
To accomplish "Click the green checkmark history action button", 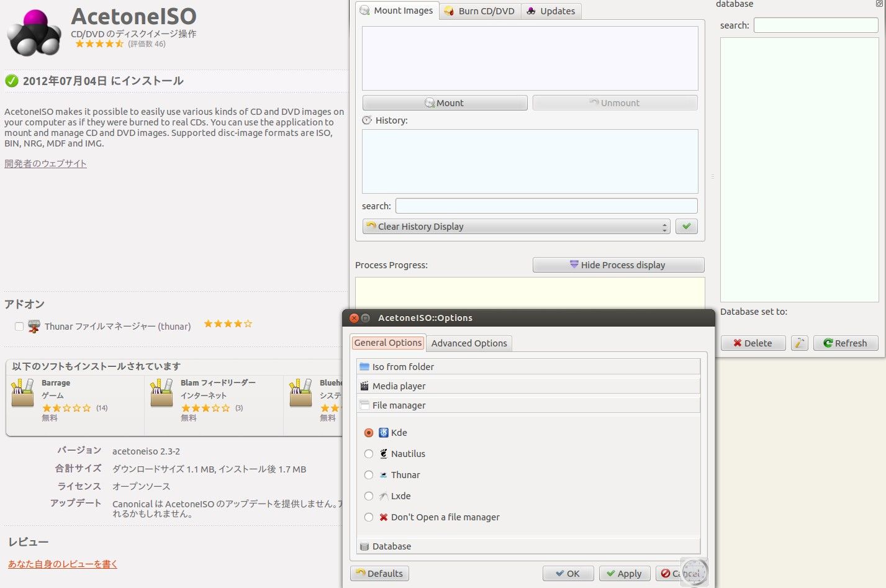I will point(686,227).
